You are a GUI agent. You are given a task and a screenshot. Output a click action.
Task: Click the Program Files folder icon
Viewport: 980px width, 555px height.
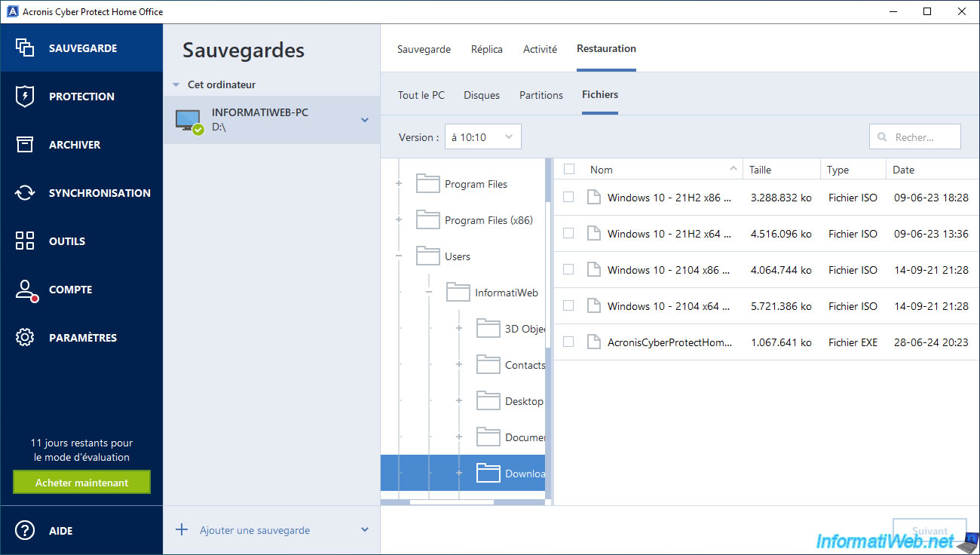click(427, 184)
